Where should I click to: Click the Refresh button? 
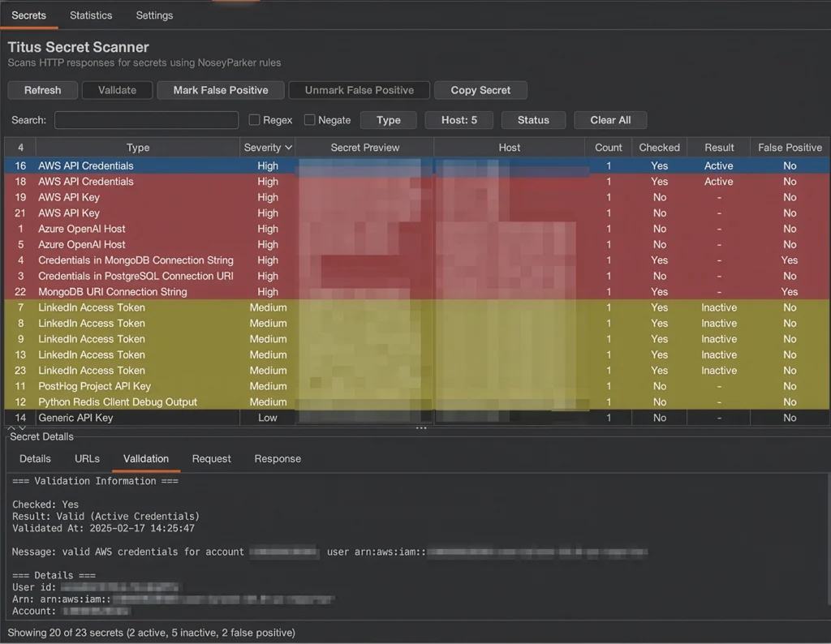pyautogui.click(x=42, y=90)
